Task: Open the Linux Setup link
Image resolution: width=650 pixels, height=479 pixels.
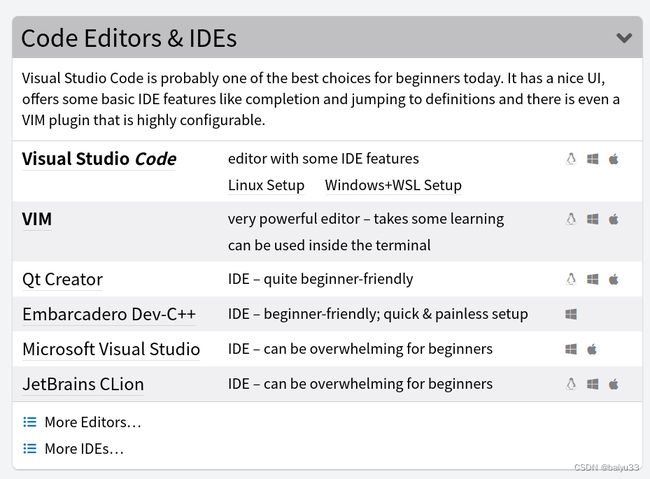Action: [x=266, y=185]
